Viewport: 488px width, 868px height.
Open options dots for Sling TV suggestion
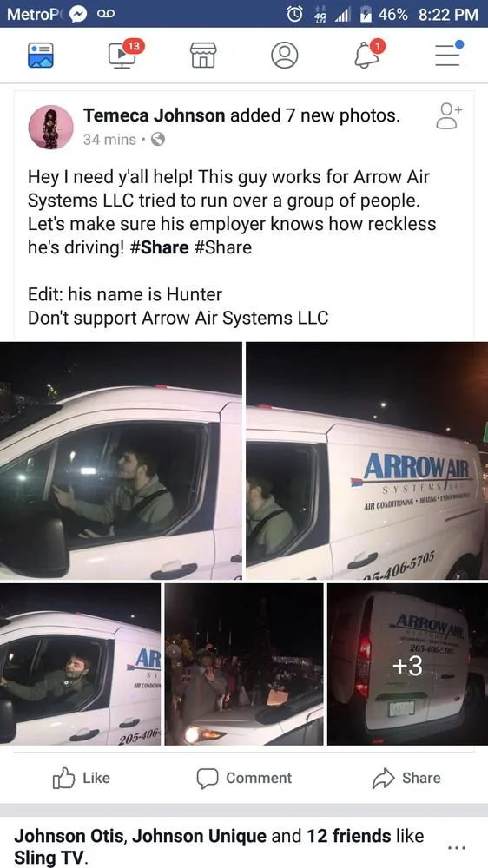456,847
